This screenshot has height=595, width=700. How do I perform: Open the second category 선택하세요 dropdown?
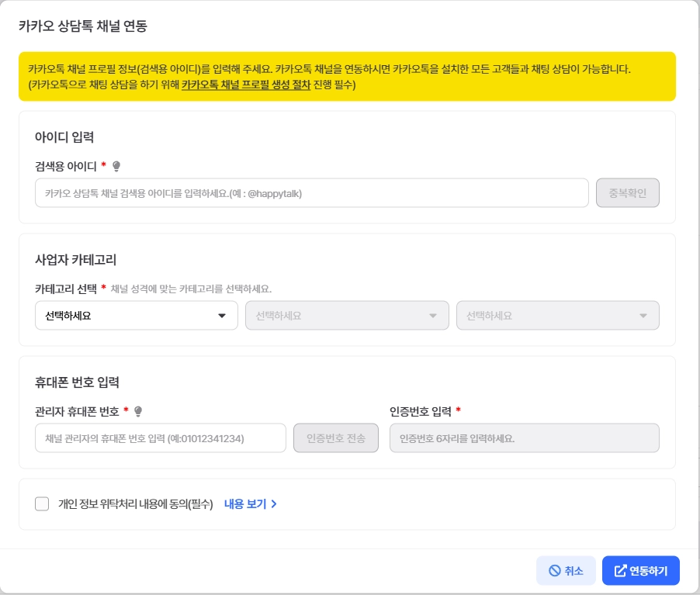(x=347, y=316)
